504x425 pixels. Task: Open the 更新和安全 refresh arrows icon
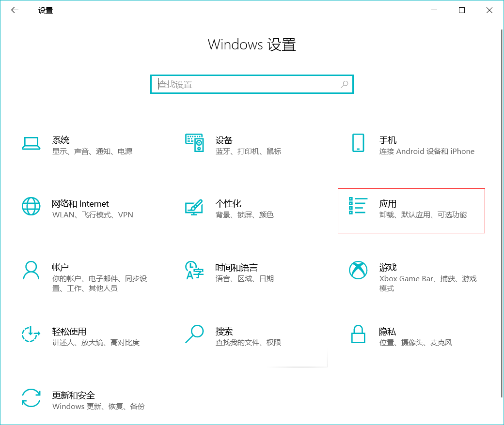point(31,398)
